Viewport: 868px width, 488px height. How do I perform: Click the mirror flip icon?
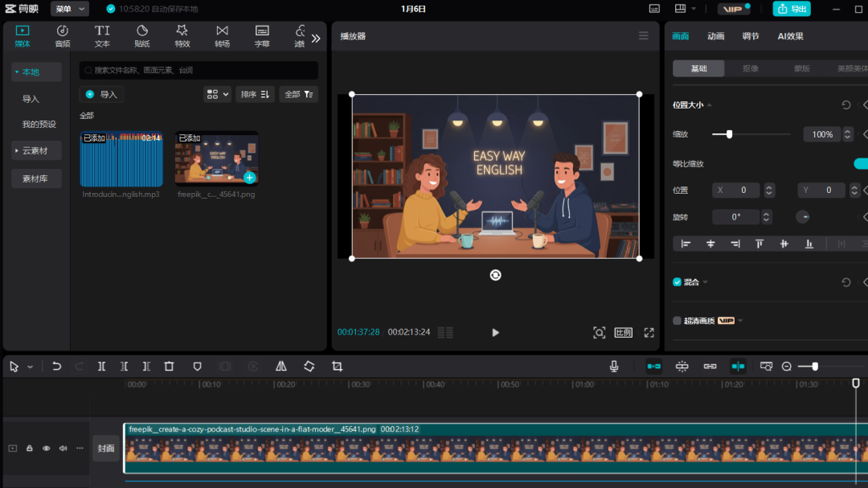pos(281,367)
